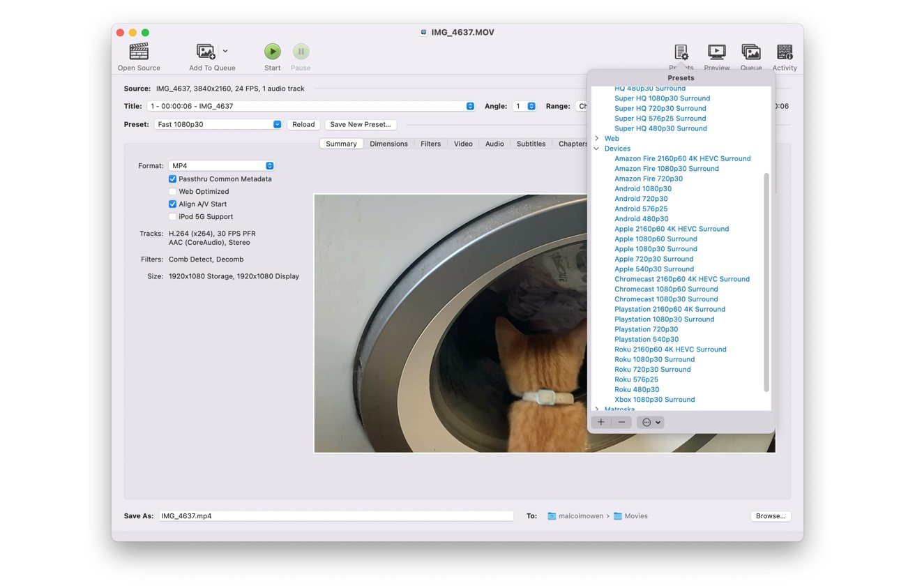The width and height of the screenshot is (915, 588).
Task: Open the Format MP4 dropdown
Action: pos(222,166)
